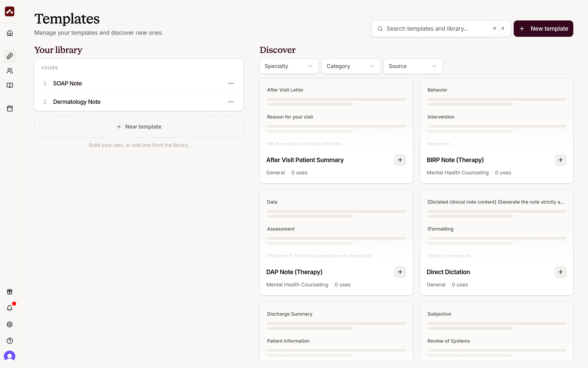
Task: Open the Patients people icon
Action: (10, 71)
